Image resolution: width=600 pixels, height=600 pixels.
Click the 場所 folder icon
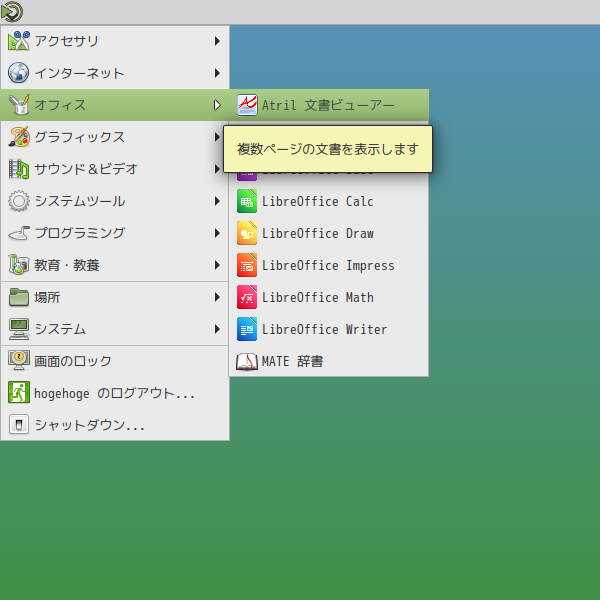pos(18,297)
